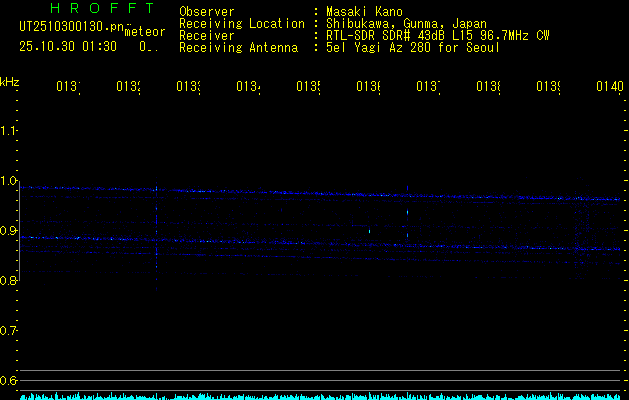Click the kHz axis unit label
629x400 pixels.
point(9,81)
